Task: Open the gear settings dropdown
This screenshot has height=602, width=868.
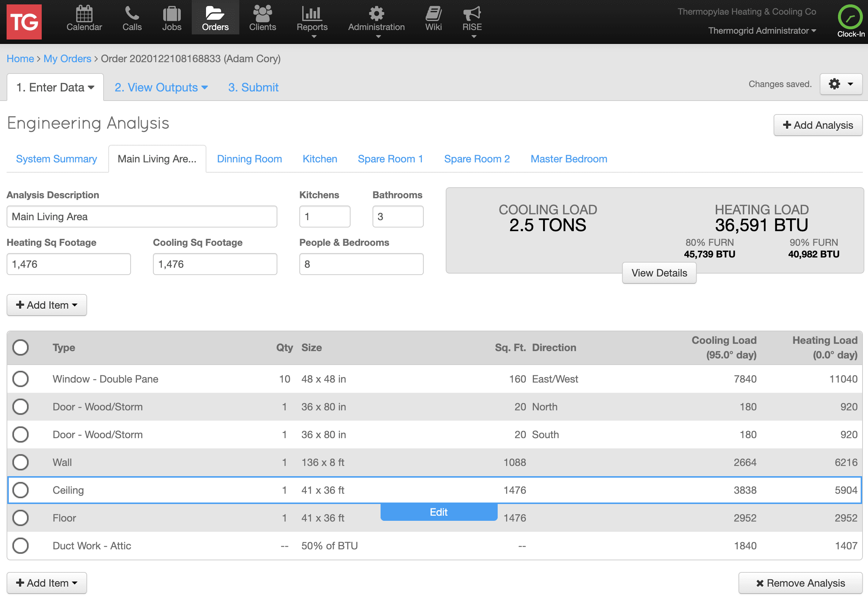Action: (841, 84)
